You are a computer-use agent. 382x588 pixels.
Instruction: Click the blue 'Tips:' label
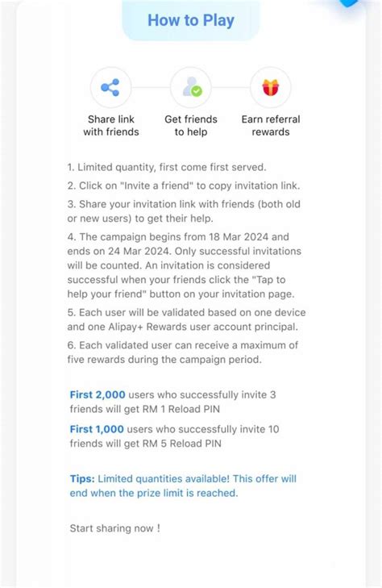click(x=82, y=478)
